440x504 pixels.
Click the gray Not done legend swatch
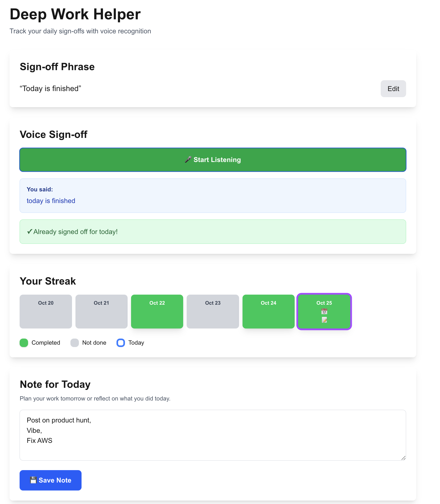pyautogui.click(x=75, y=343)
